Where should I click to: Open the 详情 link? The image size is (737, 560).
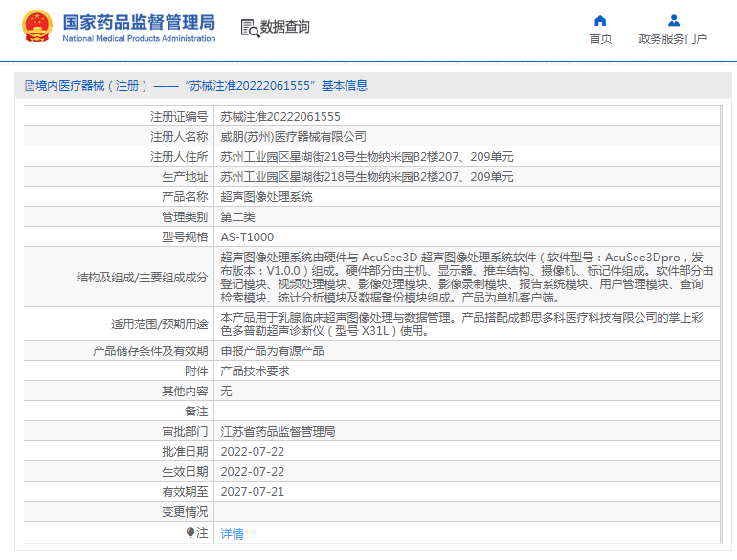[232, 533]
